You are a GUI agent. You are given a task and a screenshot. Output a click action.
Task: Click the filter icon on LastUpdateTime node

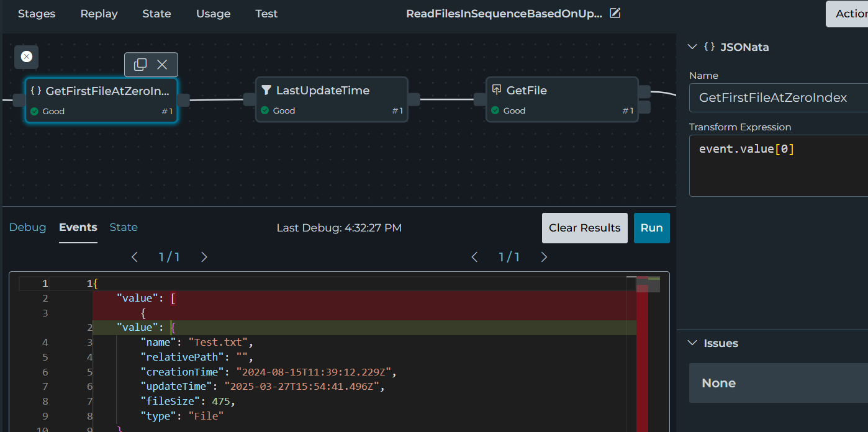(x=266, y=91)
